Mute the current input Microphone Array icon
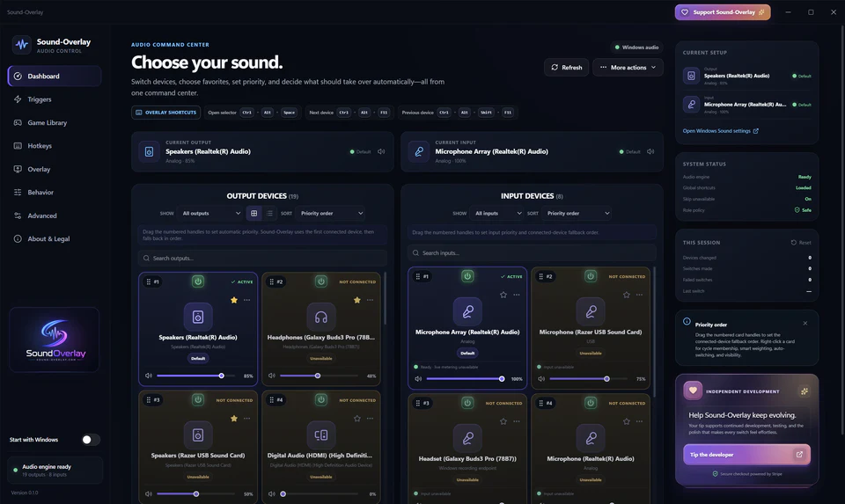This screenshot has height=504, width=845. point(650,151)
